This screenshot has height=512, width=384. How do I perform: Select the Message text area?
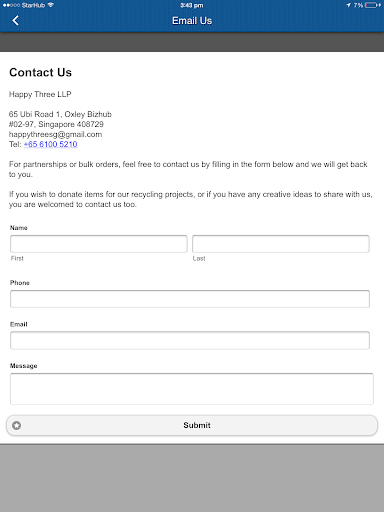192,389
